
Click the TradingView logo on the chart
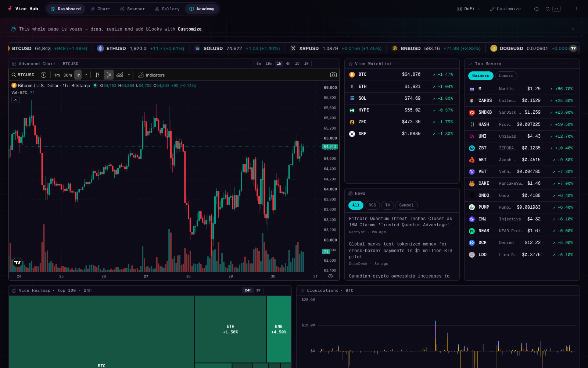tap(17, 262)
